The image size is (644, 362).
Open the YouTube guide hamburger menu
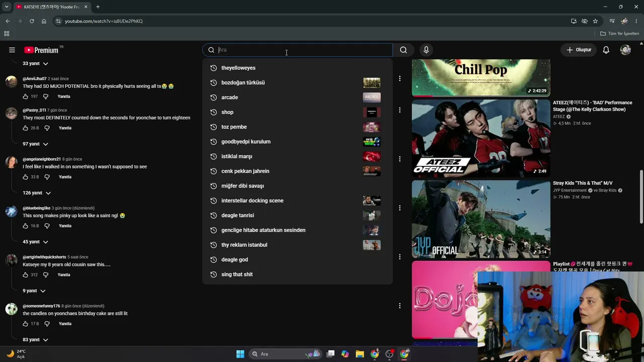click(12, 50)
